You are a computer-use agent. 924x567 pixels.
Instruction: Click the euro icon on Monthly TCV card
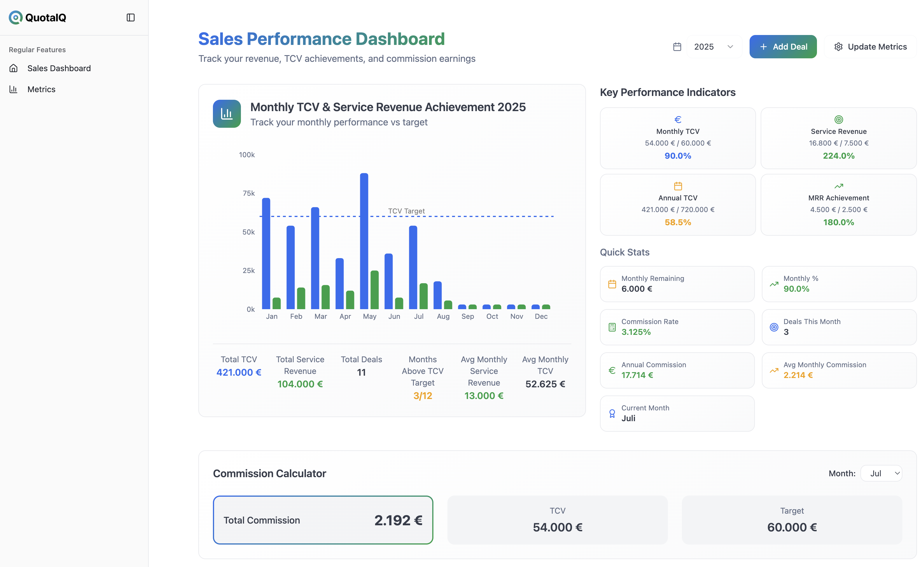678,119
